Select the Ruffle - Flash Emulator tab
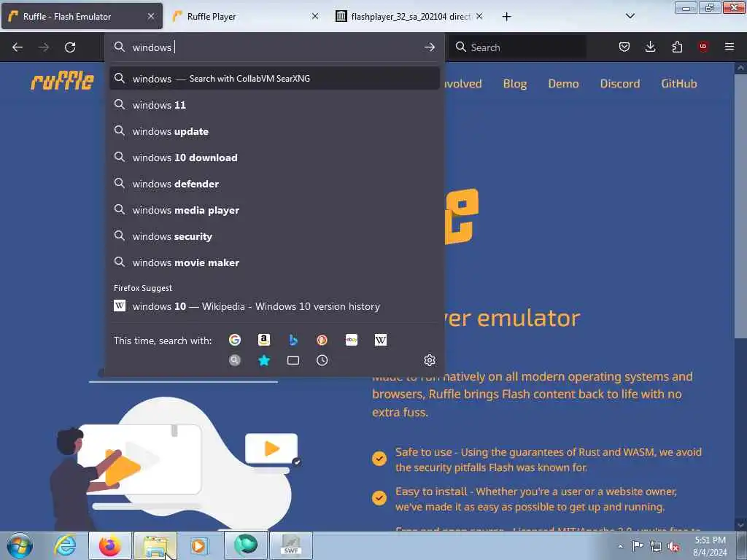The image size is (747, 560). [82, 17]
